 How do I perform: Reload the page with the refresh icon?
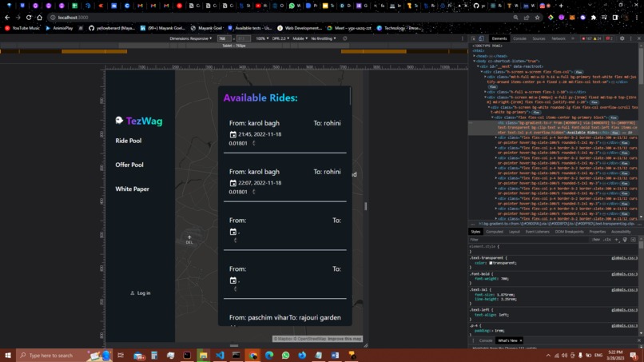[29, 18]
